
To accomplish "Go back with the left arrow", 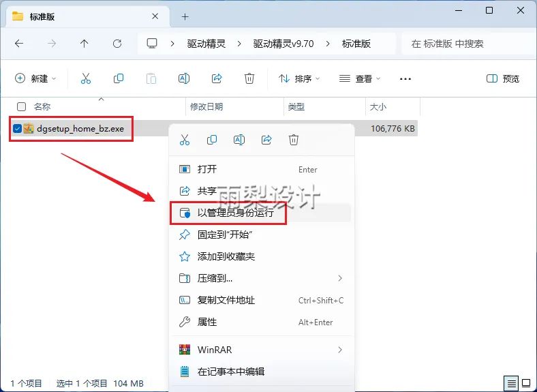I will (19, 44).
